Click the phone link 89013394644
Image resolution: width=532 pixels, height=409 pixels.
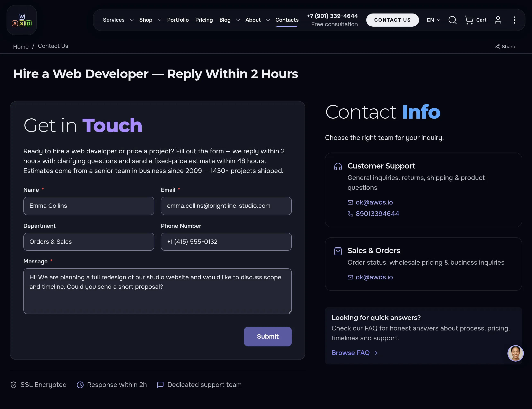(x=377, y=214)
